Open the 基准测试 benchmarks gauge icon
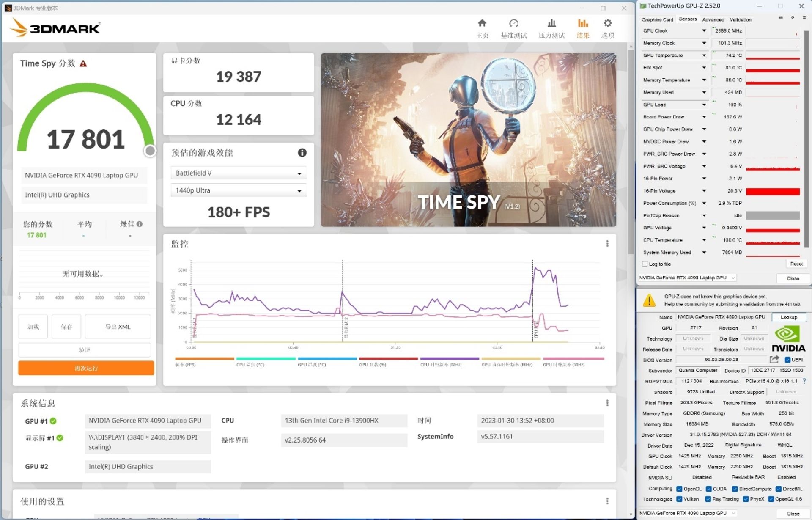The width and height of the screenshot is (812, 520). point(514,23)
